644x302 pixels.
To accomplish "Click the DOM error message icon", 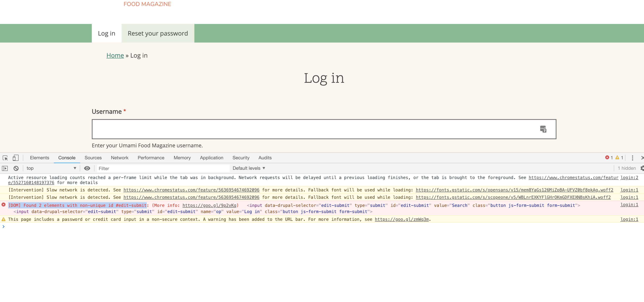I will [x=3, y=205].
